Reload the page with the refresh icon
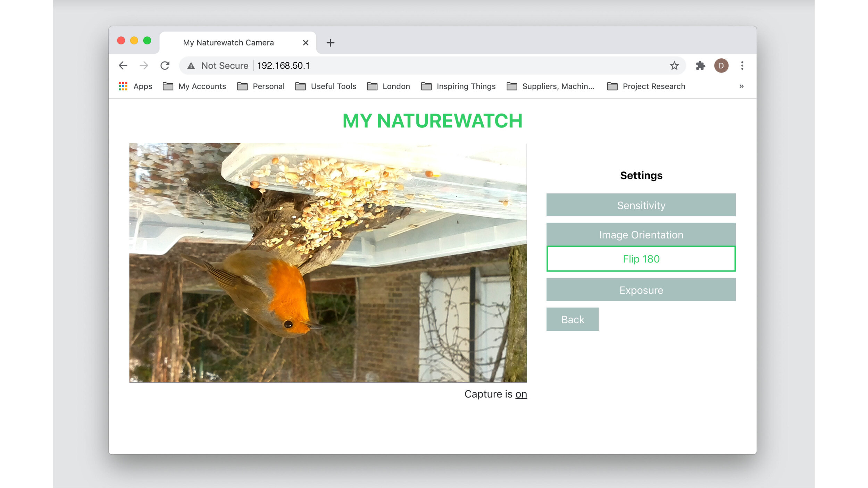868x488 pixels. pos(165,66)
